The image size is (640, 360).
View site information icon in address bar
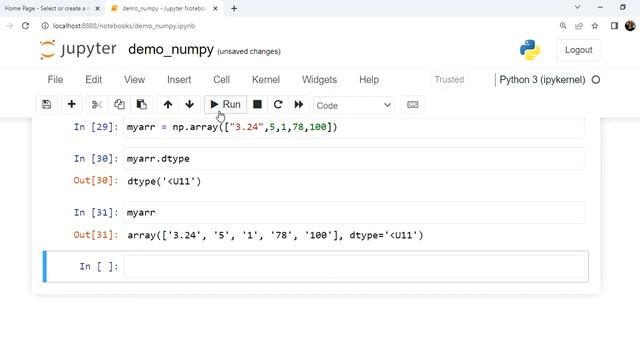tap(44, 26)
